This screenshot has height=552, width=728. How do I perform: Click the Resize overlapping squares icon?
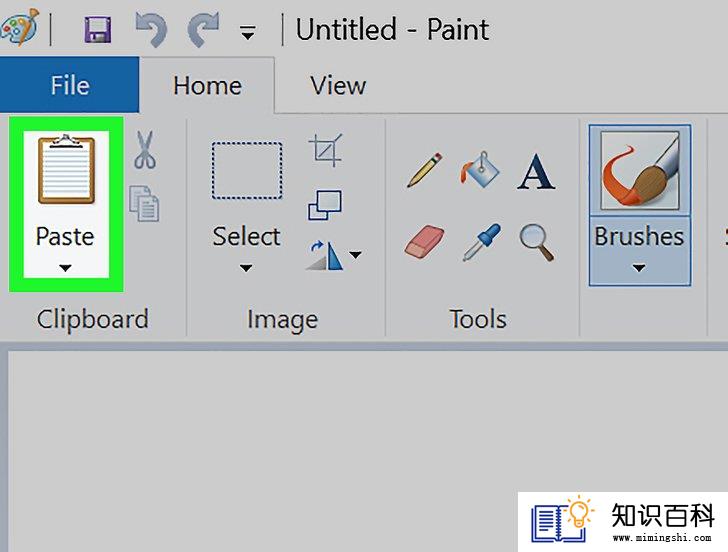[x=325, y=205]
